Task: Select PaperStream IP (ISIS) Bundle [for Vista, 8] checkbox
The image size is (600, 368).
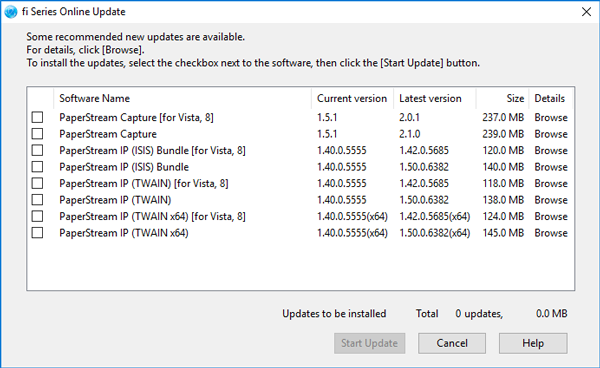Action: (37, 150)
